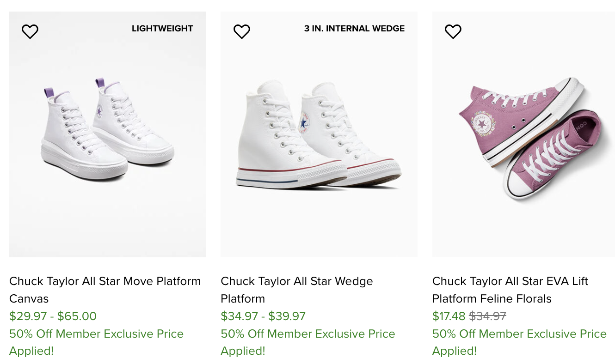Open Chuck Taylor All Star Move Platform Canvas

coord(105,290)
